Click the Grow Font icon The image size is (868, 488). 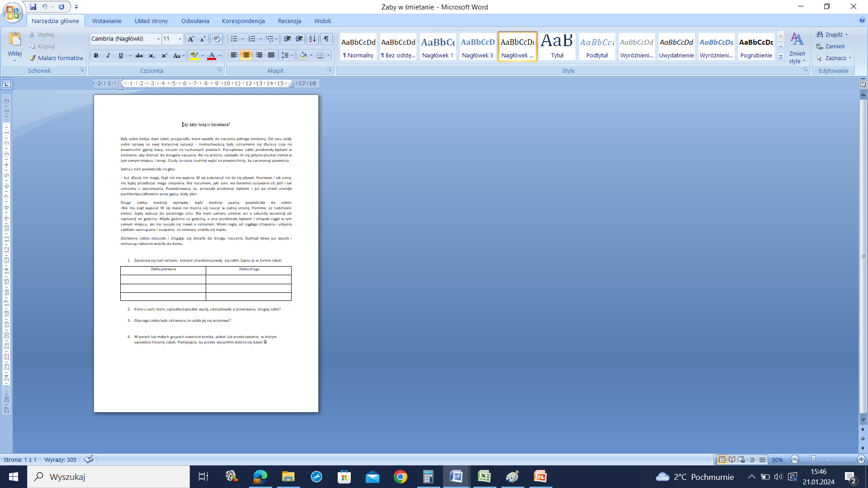point(191,39)
